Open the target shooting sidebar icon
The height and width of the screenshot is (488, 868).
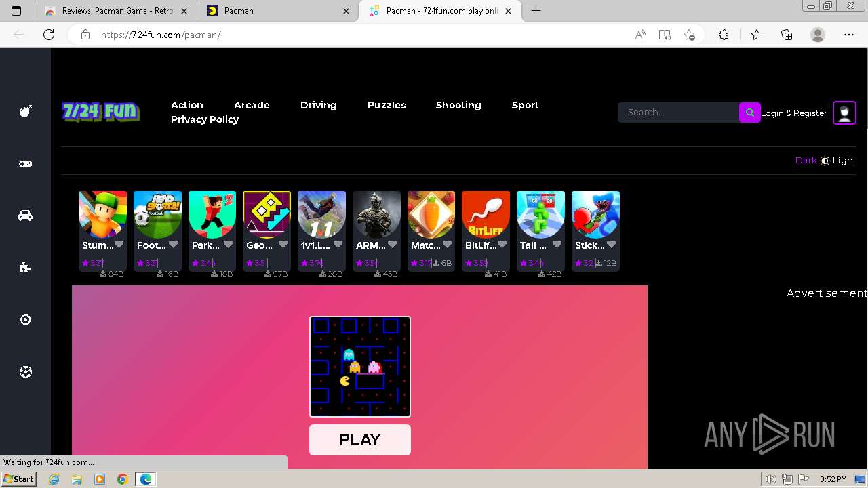pyautogui.click(x=25, y=319)
